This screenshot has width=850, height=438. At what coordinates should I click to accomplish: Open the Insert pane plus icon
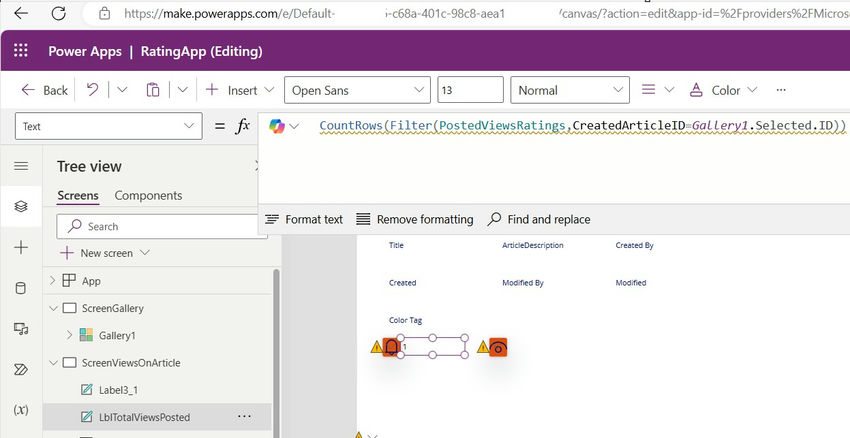[21, 248]
